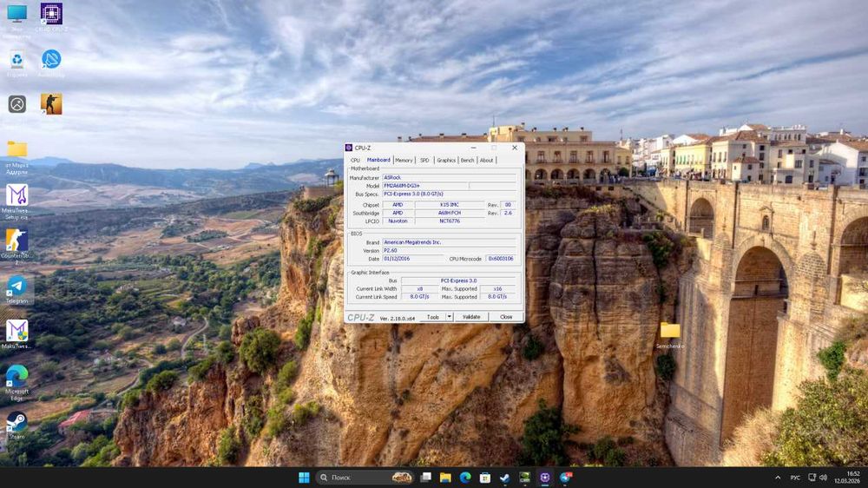Click the CPU-Z taskbar icon

click(545, 478)
